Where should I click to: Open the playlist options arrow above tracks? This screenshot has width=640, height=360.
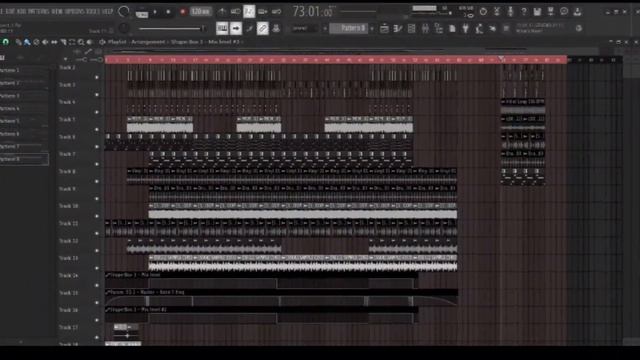[x=66, y=60]
